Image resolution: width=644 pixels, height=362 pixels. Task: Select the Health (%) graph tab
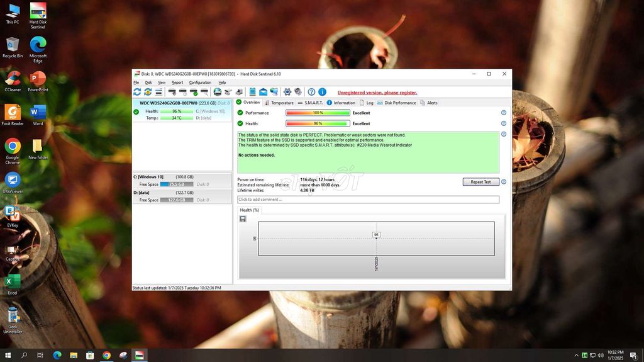click(x=249, y=210)
